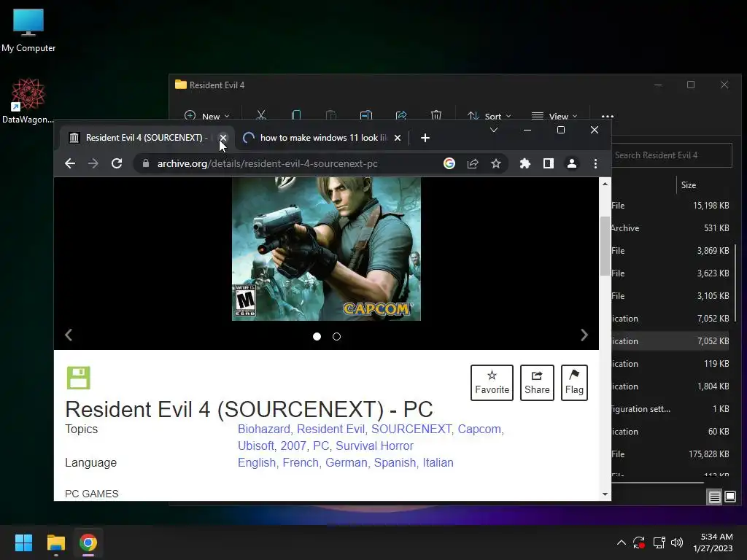This screenshot has width=747, height=560.
Task: Open the View dropdown in File Explorer
Action: [554, 116]
